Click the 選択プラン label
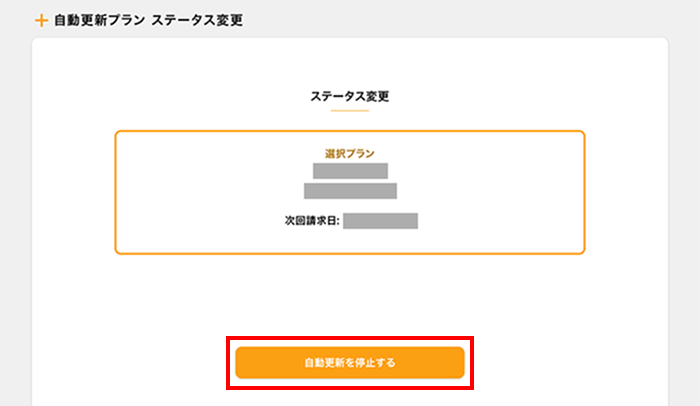Screen dimensions: 700x406 349,153
